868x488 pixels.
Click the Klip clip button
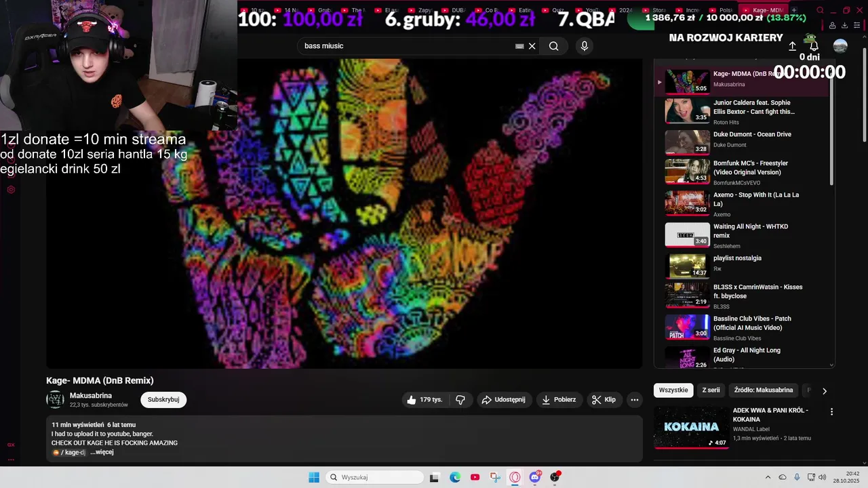[x=604, y=400]
